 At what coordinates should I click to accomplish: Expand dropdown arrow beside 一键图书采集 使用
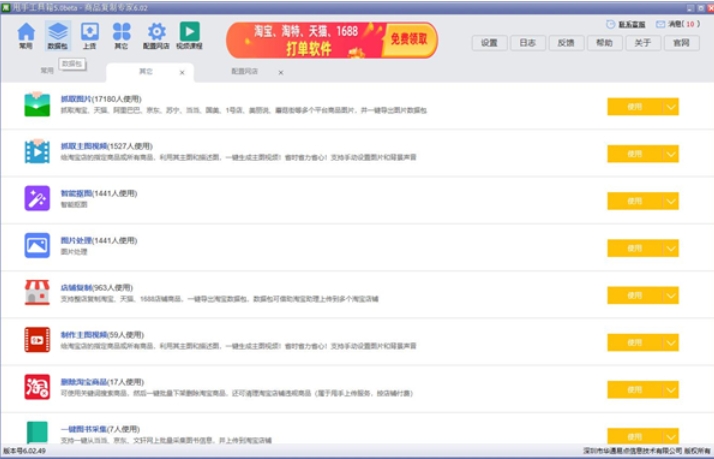(x=671, y=436)
